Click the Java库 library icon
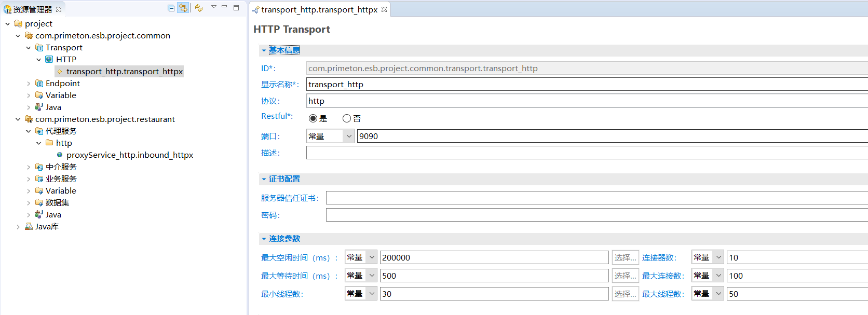 29,227
